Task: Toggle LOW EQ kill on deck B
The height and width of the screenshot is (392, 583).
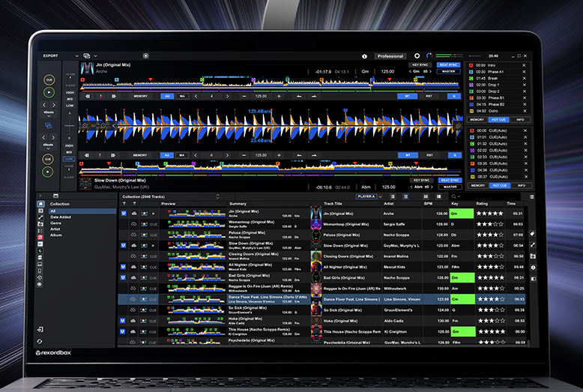Action: (69, 159)
